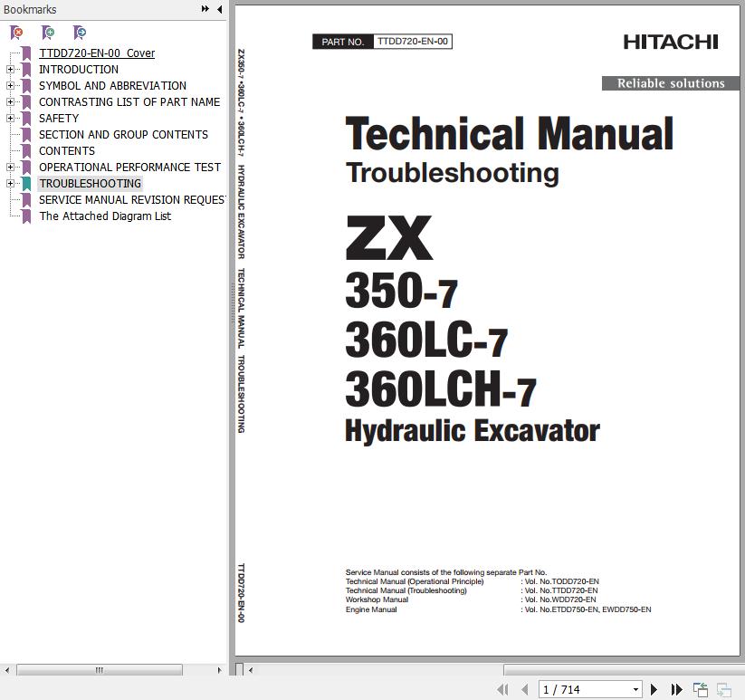Screen dimensions: 745x700
Task: Expand the INTRODUCTION bookmark
Action: point(10,70)
